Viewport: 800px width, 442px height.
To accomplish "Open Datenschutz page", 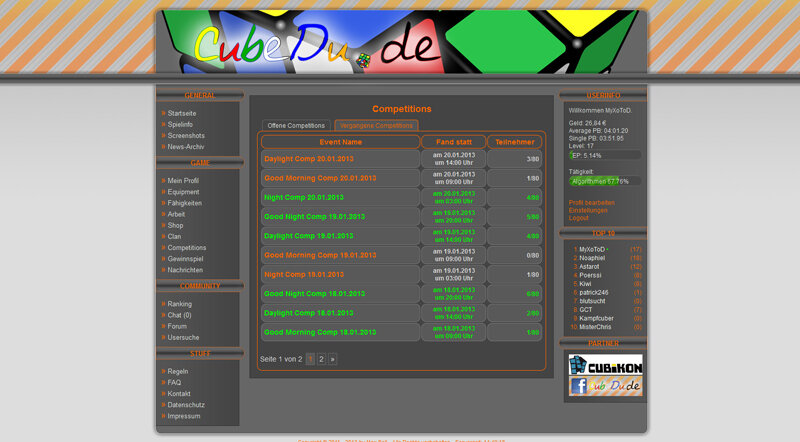I will tap(186, 405).
